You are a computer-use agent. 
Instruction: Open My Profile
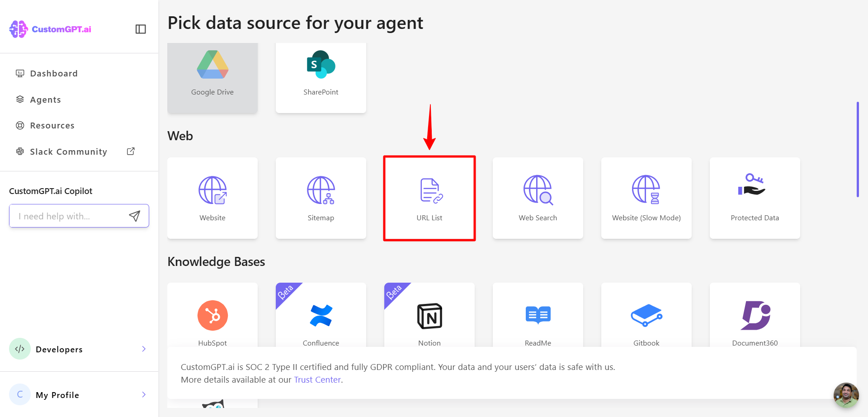(79, 394)
